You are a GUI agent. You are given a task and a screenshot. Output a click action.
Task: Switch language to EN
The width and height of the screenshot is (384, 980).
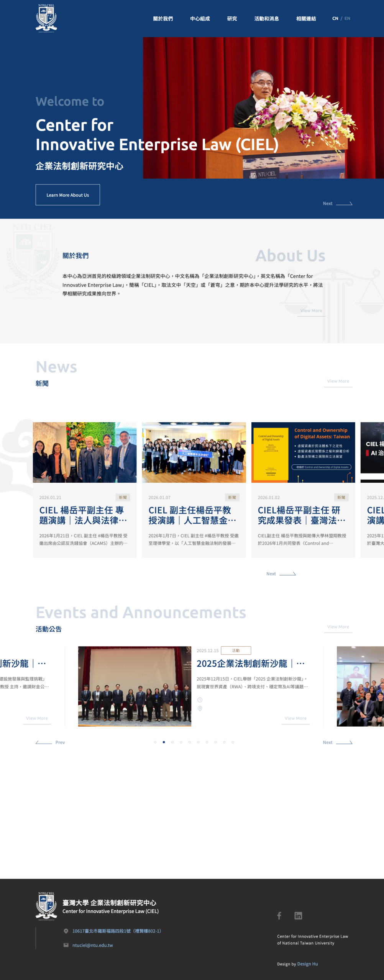(347, 18)
